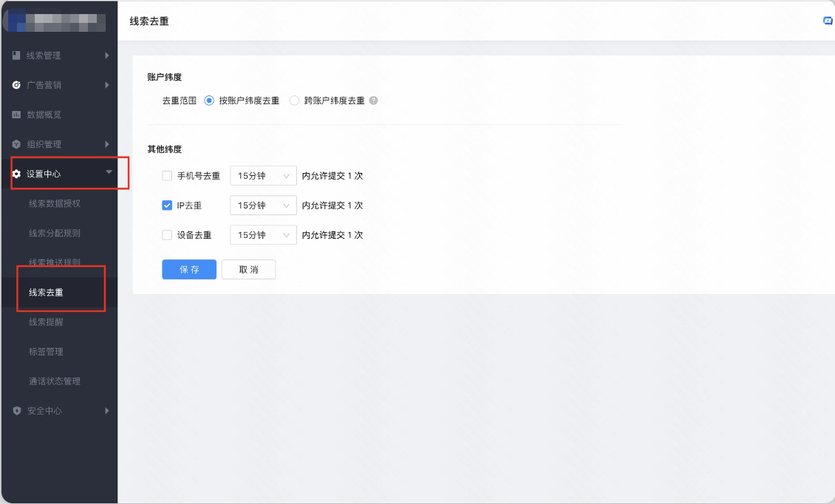The height and width of the screenshot is (504, 835).
Task: Click the message icon at top right
Action: (x=827, y=20)
